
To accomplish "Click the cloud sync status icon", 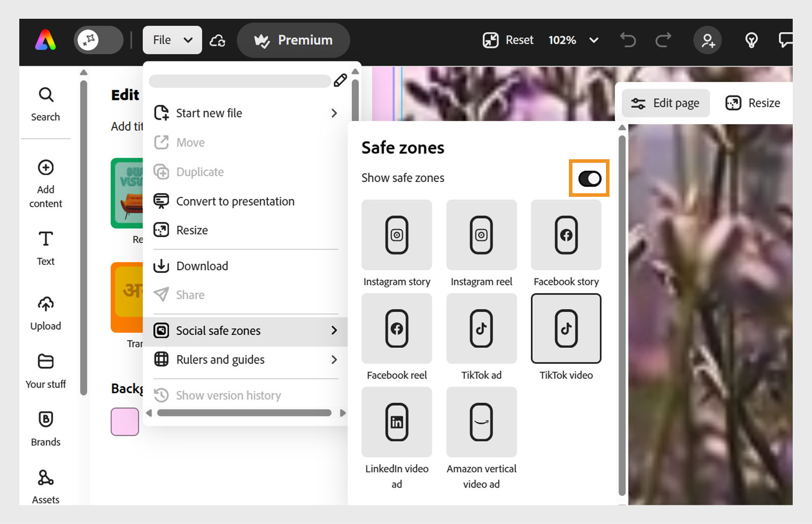I will click(x=218, y=41).
